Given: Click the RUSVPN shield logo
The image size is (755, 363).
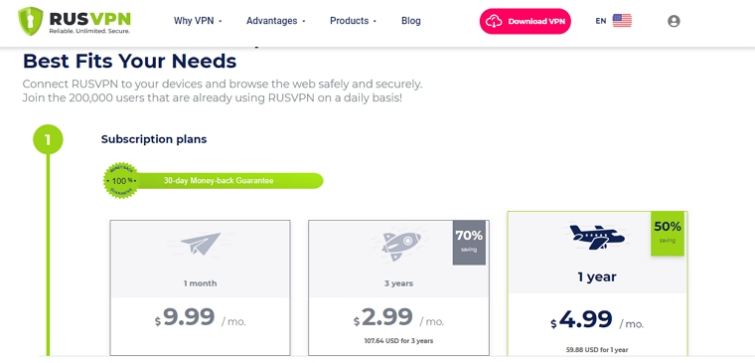Looking at the screenshot, I should 31,21.
